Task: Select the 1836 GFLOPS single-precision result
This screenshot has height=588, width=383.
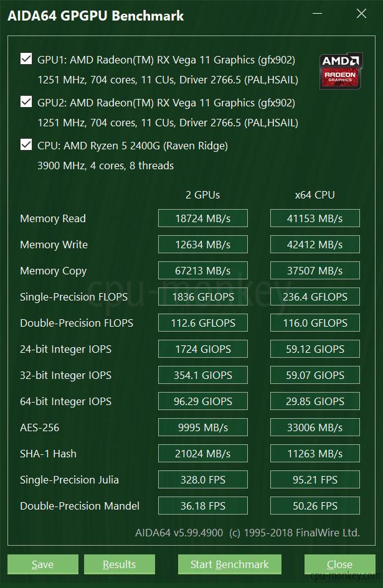Action: 203,297
